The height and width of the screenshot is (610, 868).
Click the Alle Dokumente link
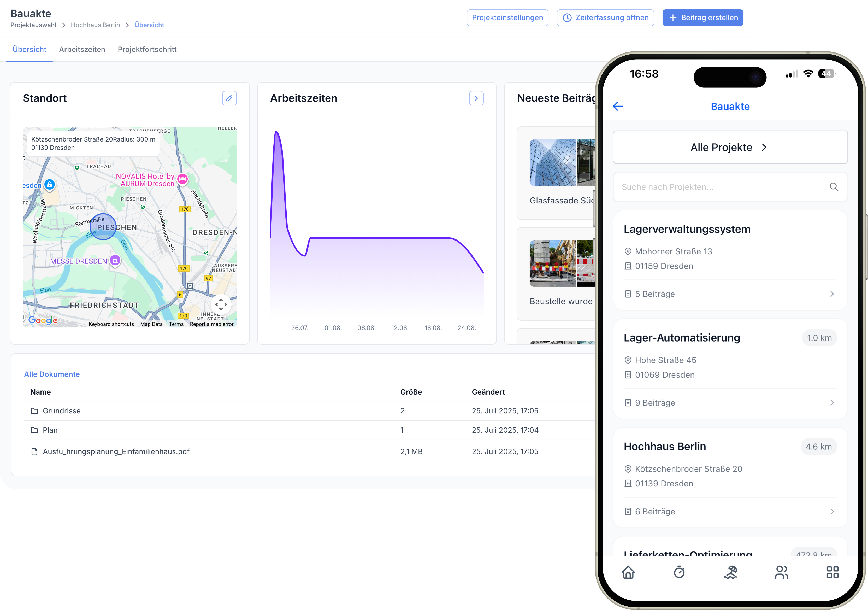click(52, 374)
